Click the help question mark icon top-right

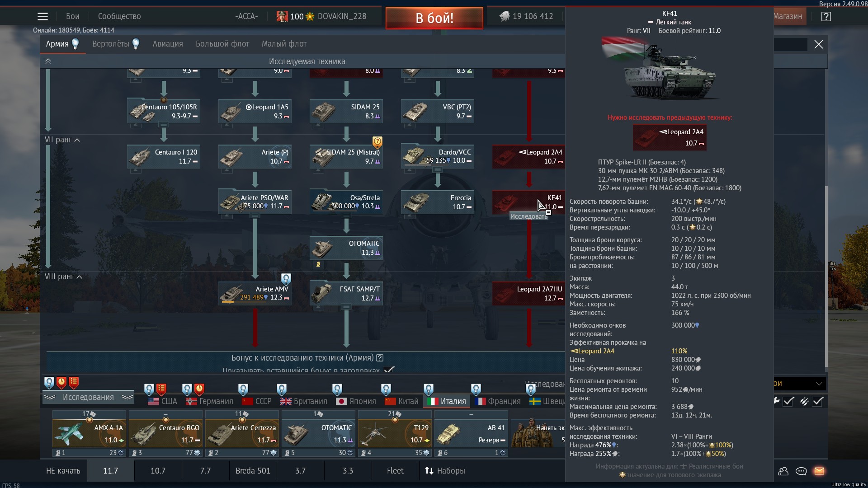pyautogui.click(x=826, y=17)
